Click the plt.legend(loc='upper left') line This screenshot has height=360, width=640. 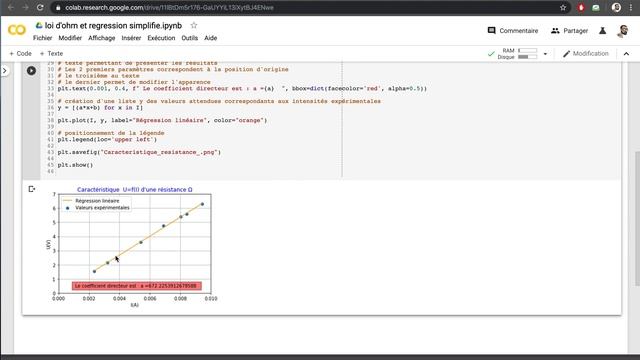click(x=107, y=140)
